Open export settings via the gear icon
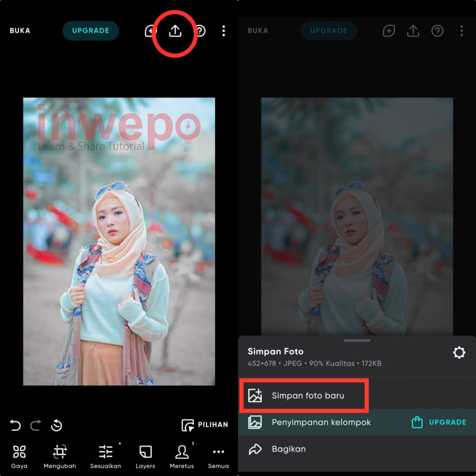The image size is (476, 476). 459,352
